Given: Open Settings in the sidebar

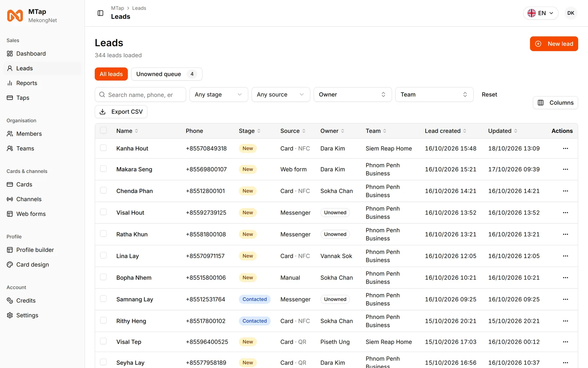Looking at the screenshot, I should (42, 315).
